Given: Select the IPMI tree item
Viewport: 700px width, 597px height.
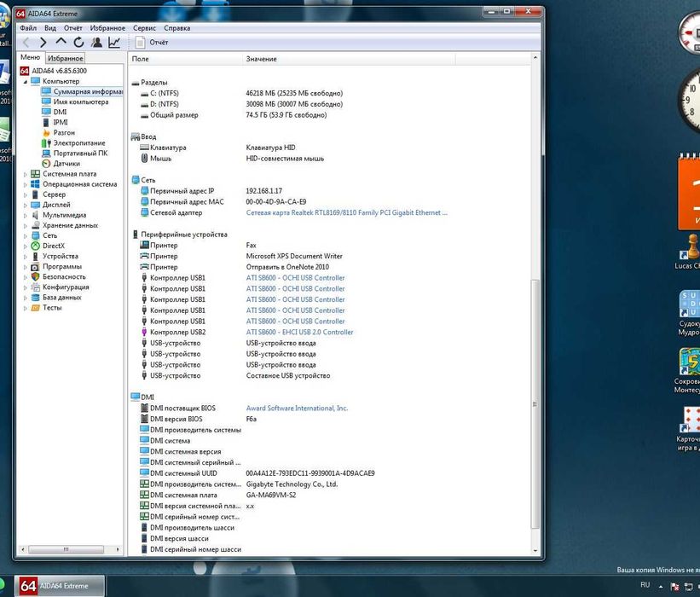Looking at the screenshot, I should click(61, 122).
